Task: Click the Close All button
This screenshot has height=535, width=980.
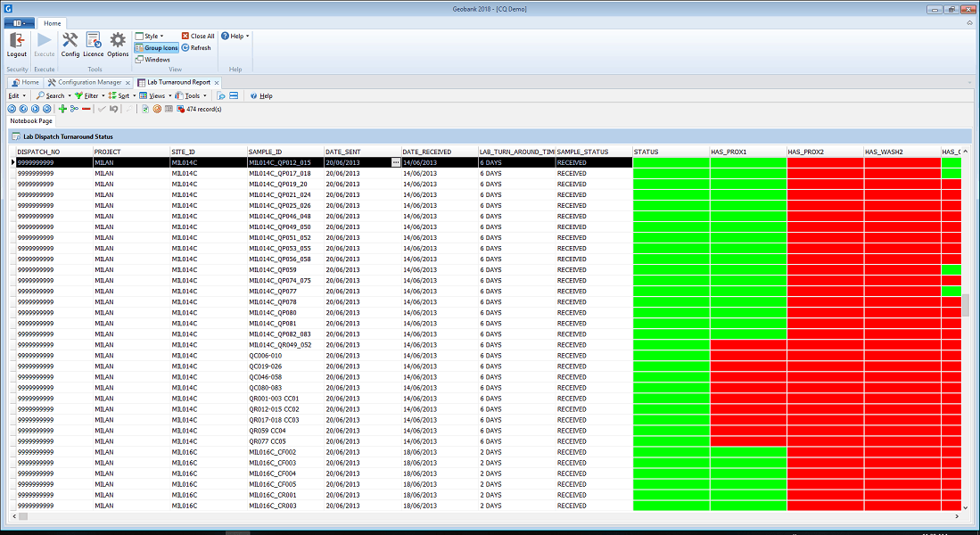Action: (197, 37)
